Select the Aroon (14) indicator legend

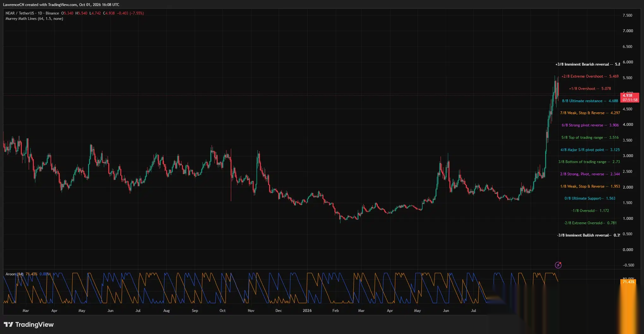(14, 274)
